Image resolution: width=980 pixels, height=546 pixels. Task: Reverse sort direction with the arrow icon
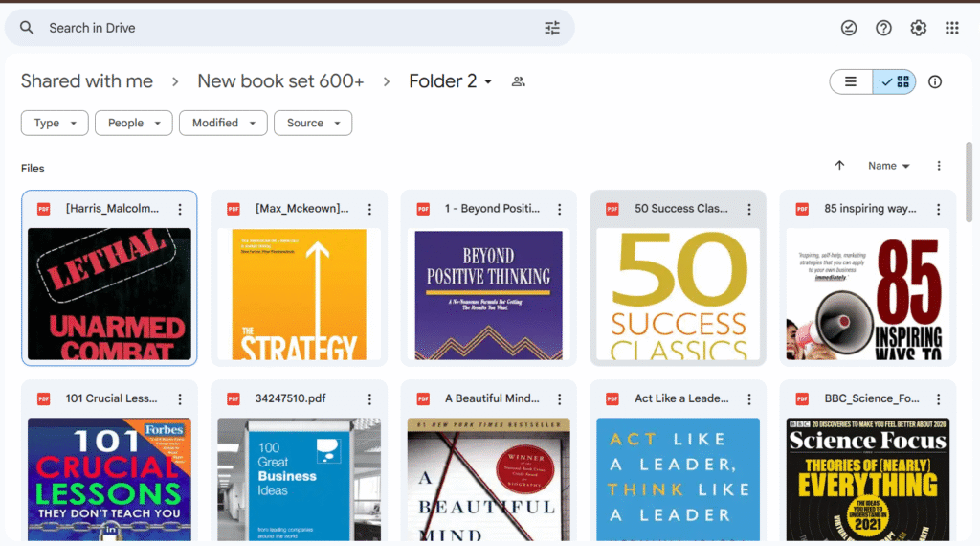click(839, 166)
